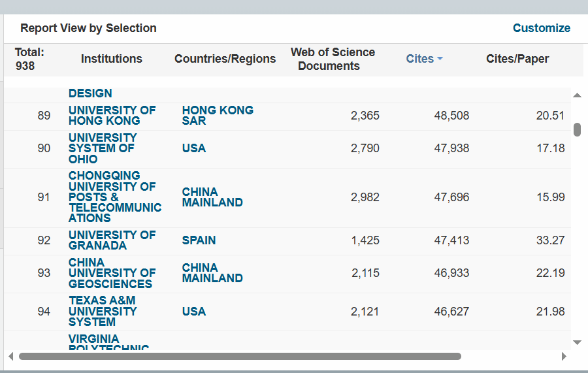The width and height of the screenshot is (588, 373).
Task: Click Hong Kong SAR country link
Action: coord(218,116)
